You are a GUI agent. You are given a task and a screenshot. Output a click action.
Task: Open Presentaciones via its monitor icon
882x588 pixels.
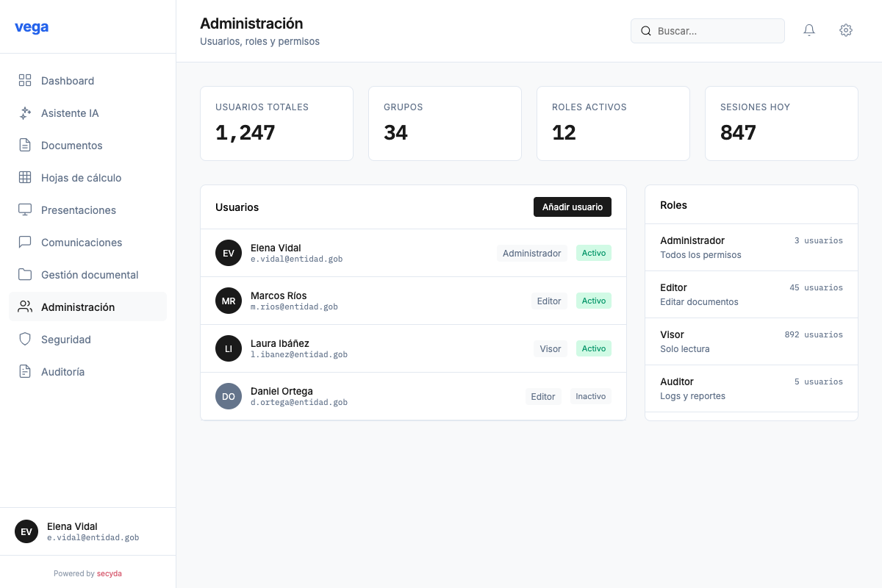pyautogui.click(x=25, y=209)
